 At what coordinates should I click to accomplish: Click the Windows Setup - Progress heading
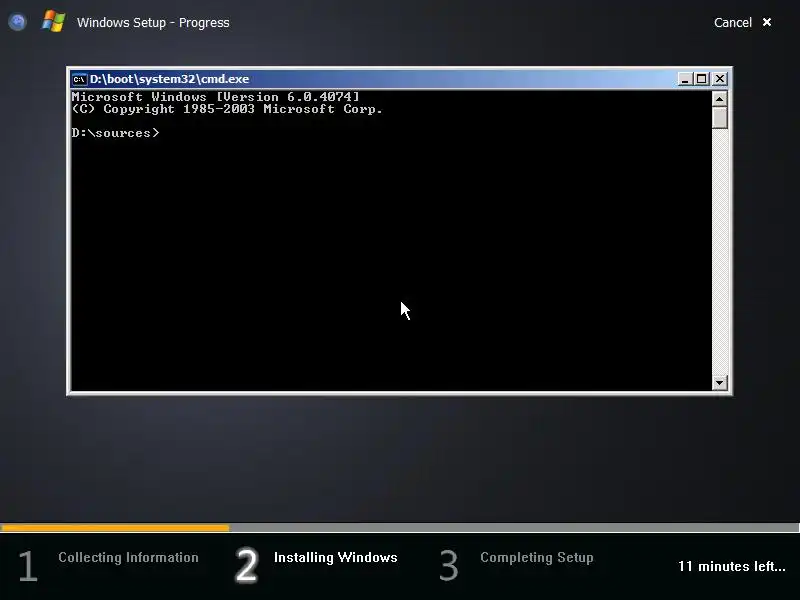pyautogui.click(x=153, y=22)
